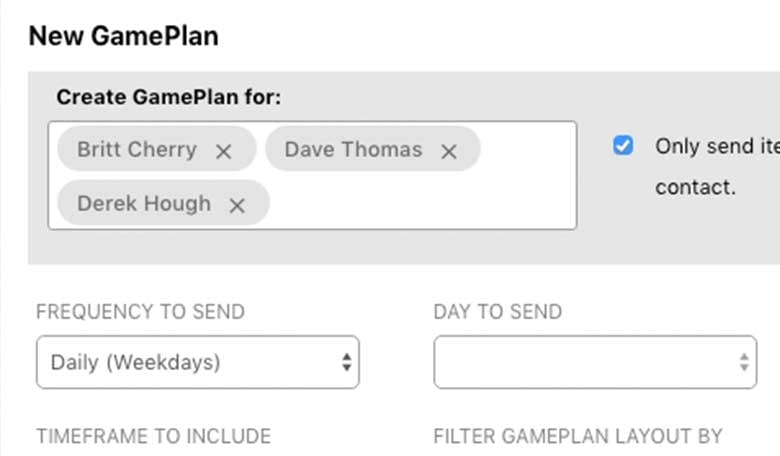
Task: Click the FILTER GAMEPLAN LAYOUT BY label
Action: coord(577,437)
